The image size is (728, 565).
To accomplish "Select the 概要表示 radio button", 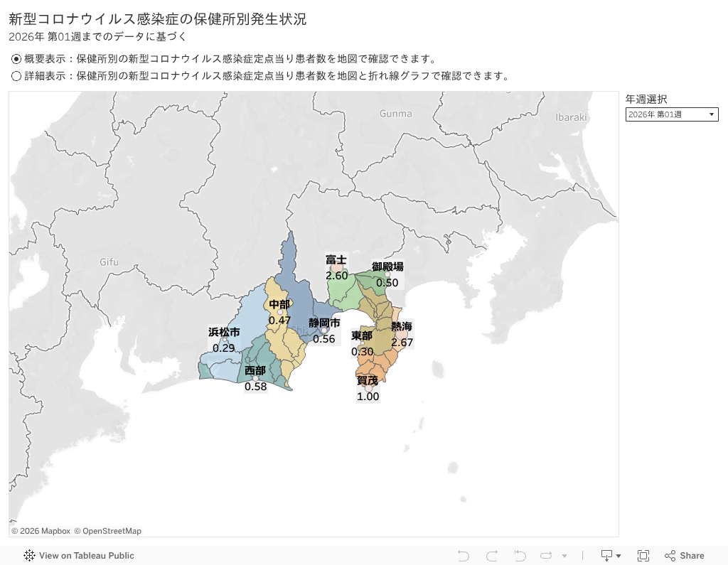I will tap(16, 59).
